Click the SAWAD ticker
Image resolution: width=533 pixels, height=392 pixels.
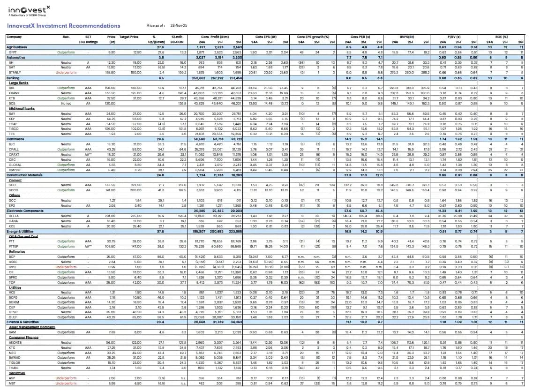click(14, 358)
